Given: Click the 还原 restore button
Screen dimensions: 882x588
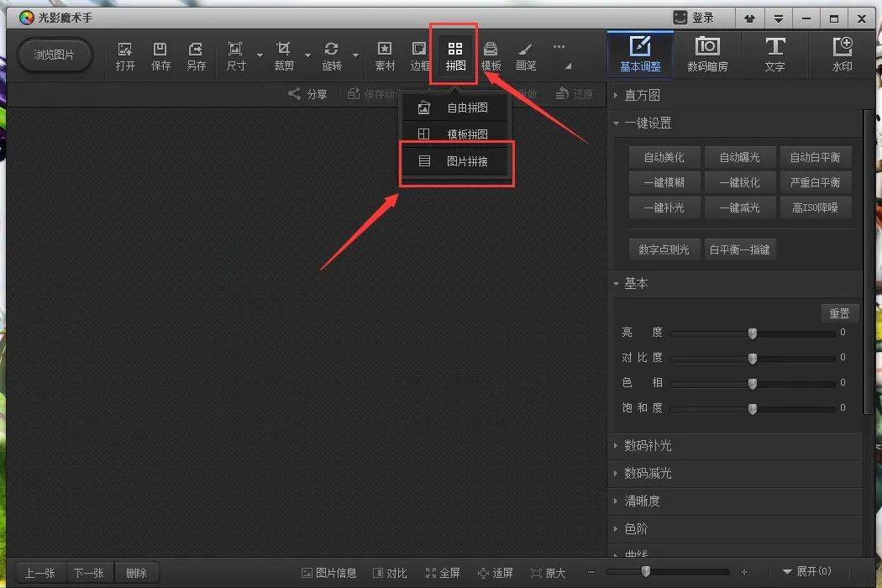Looking at the screenshot, I should pos(575,94).
